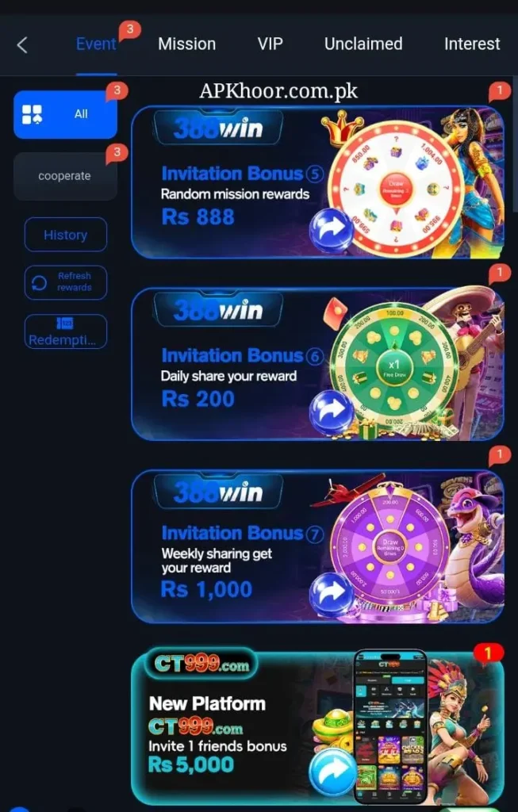Select the All category grid icon
The width and height of the screenshot is (518, 812).
(32, 114)
